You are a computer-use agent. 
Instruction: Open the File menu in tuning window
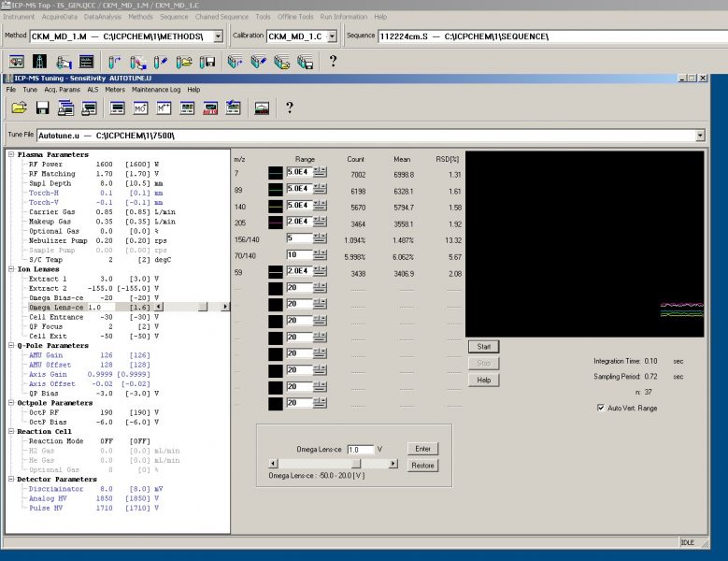[x=11, y=90]
